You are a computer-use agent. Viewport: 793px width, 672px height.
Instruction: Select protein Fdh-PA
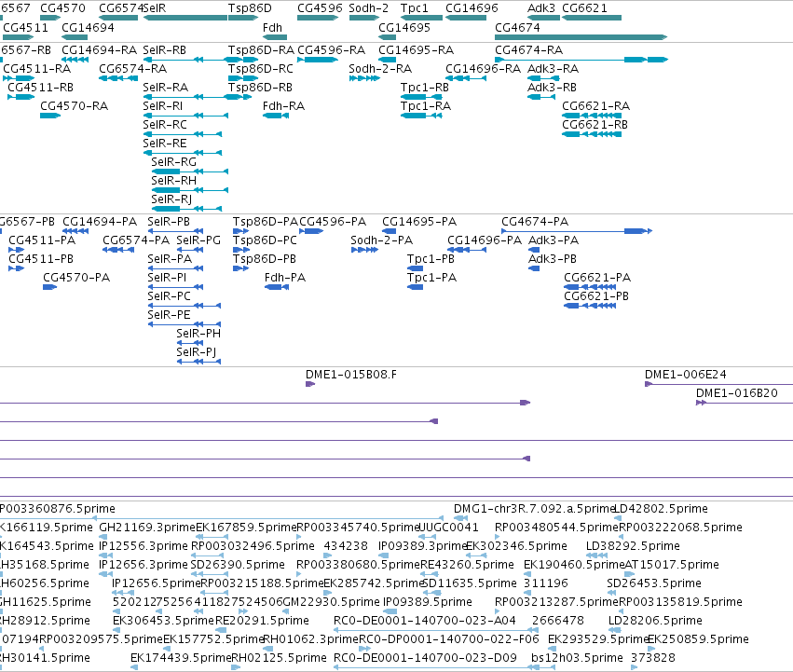pos(285,278)
